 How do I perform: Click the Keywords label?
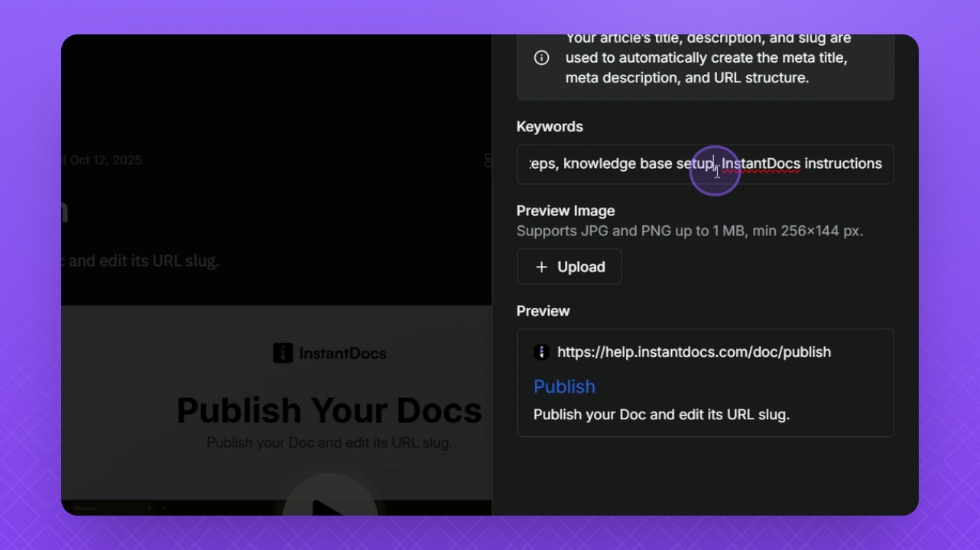tap(550, 127)
